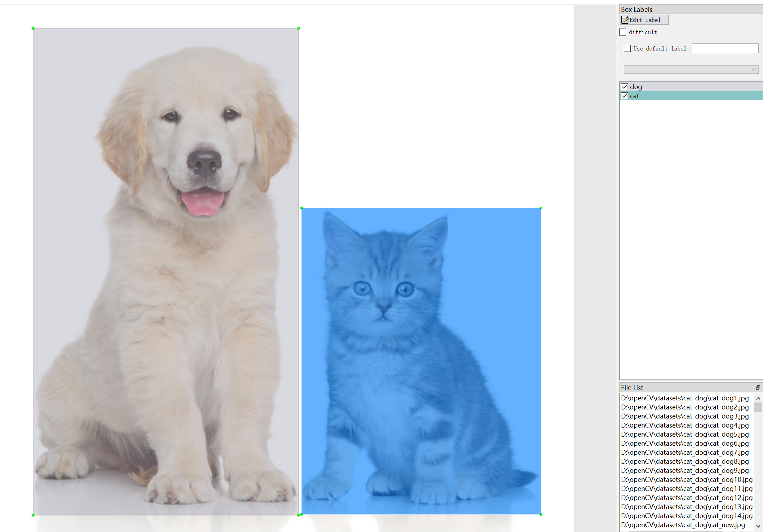
Task: Open cat_dog1.jpg in File List
Action: [x=685, y=398]
